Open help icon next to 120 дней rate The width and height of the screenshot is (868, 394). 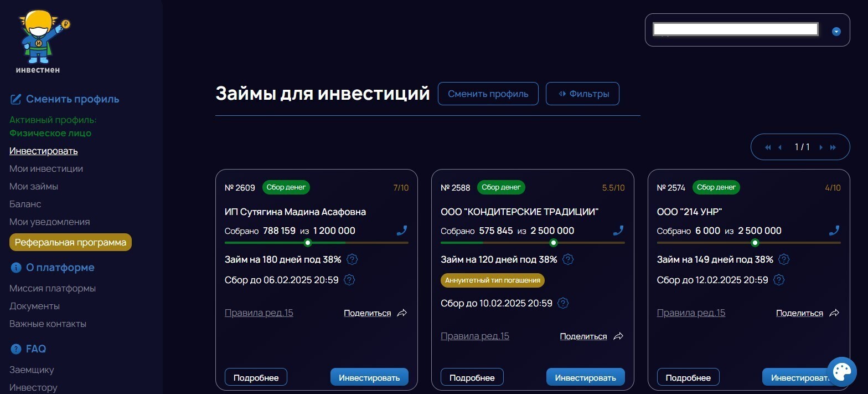[568, 259]
